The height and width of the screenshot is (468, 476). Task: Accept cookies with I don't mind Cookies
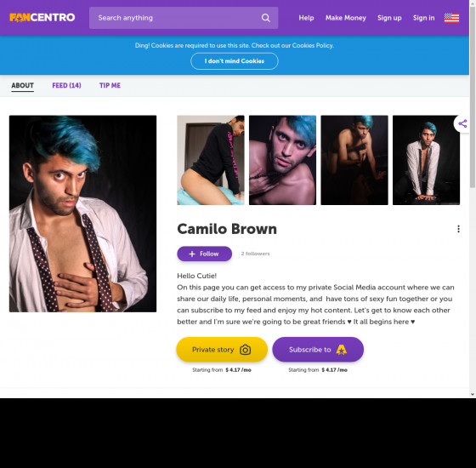(235, 61)
